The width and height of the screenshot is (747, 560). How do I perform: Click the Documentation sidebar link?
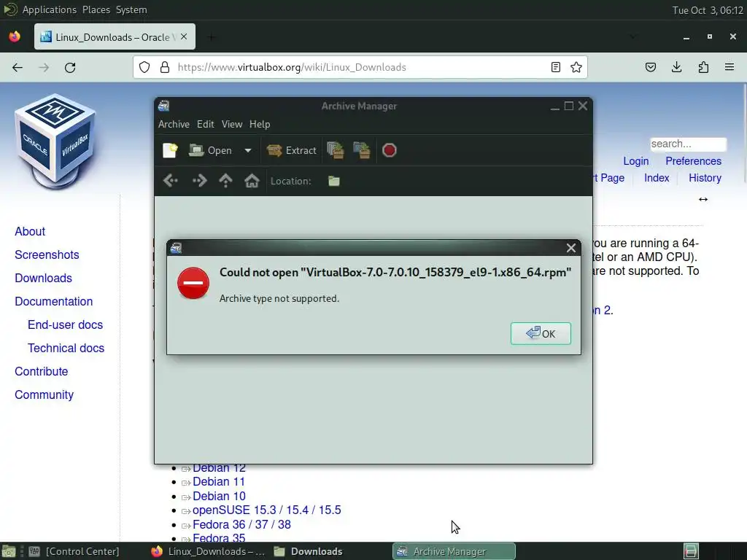[x=54, y=301]
